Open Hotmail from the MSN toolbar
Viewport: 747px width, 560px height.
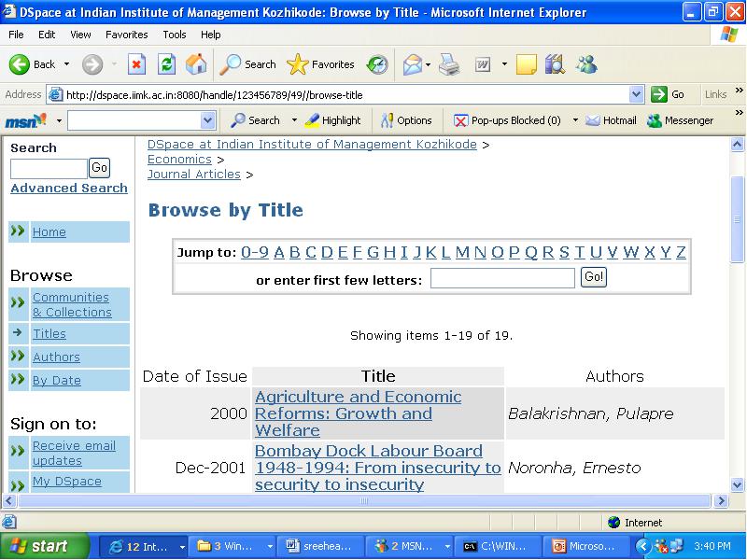[611, 120]
